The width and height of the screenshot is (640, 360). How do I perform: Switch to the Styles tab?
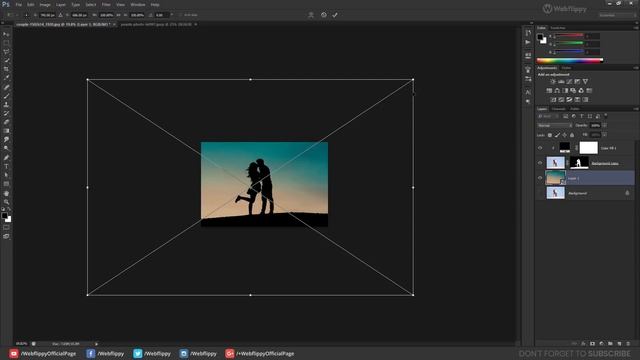(566, 68)
